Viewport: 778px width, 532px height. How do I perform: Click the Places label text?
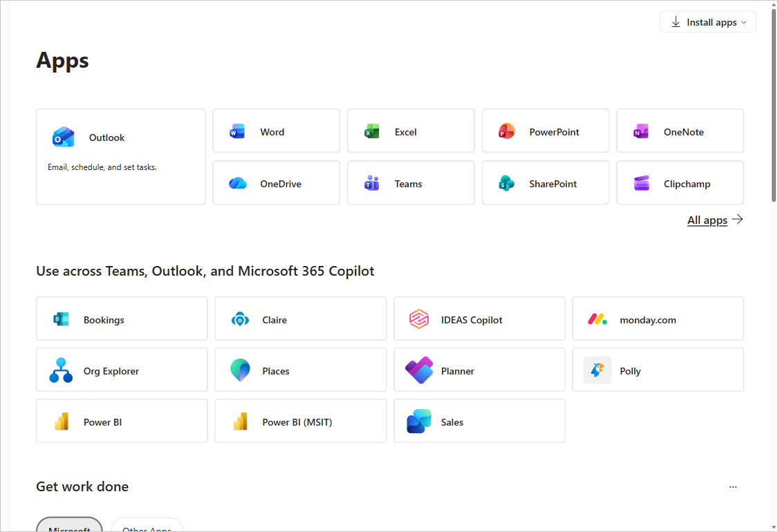(275, 371)
